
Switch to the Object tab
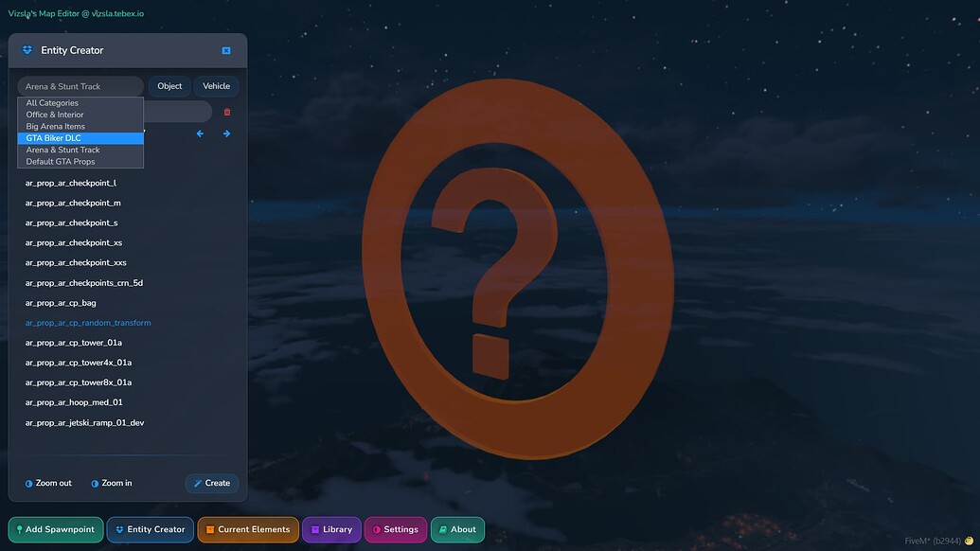point(169,85)
